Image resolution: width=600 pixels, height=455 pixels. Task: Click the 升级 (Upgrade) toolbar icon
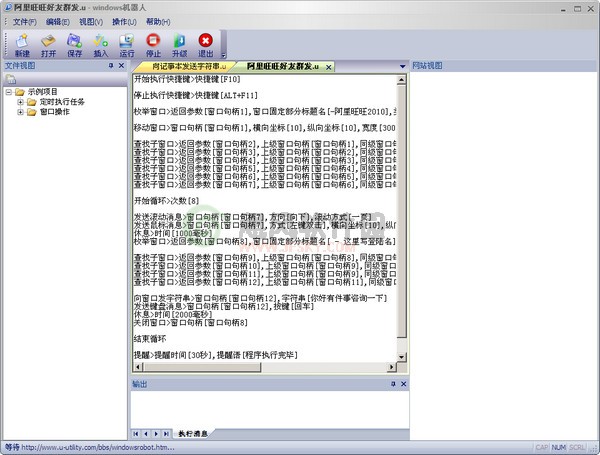179,45
